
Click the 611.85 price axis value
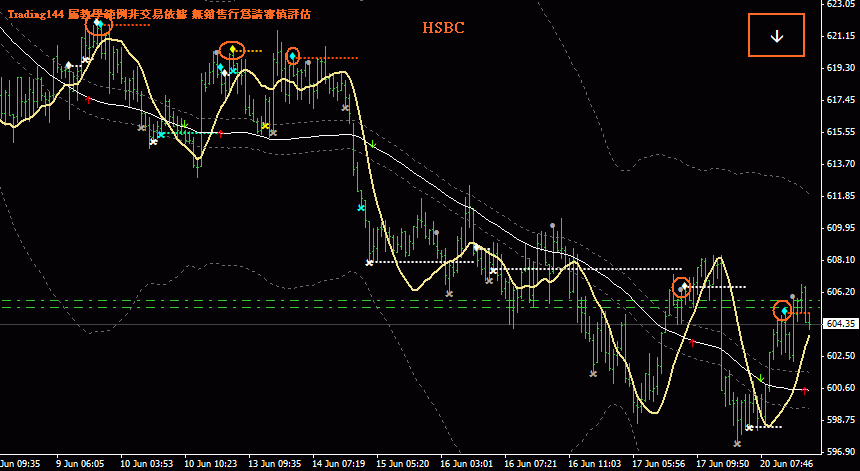coord(842,196)
